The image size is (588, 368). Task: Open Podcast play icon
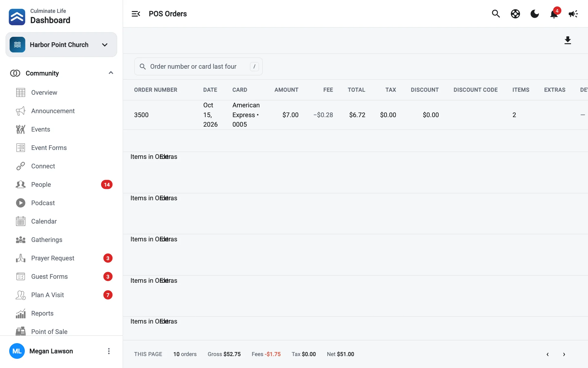pos(21,203)
